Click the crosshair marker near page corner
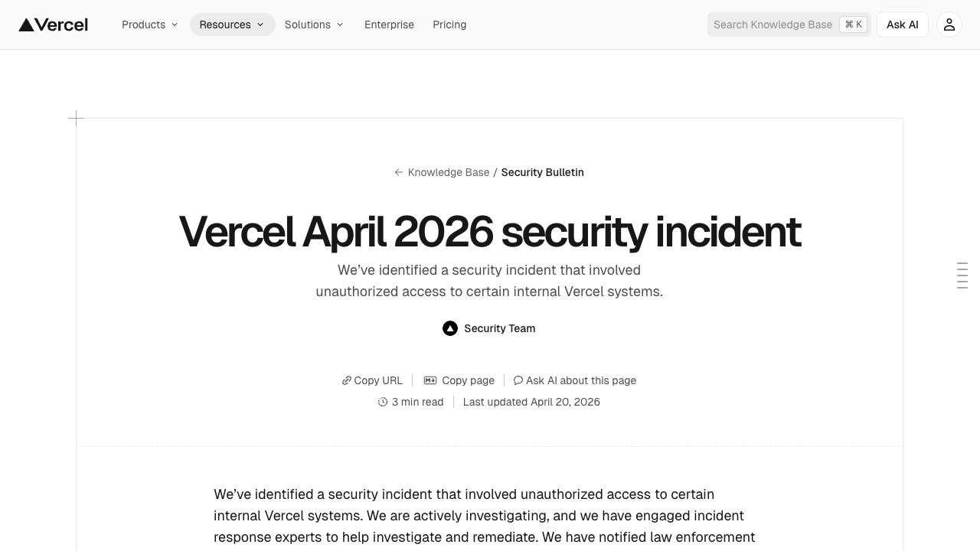Viewport: 980px width, 551px height. pos(77,119)
